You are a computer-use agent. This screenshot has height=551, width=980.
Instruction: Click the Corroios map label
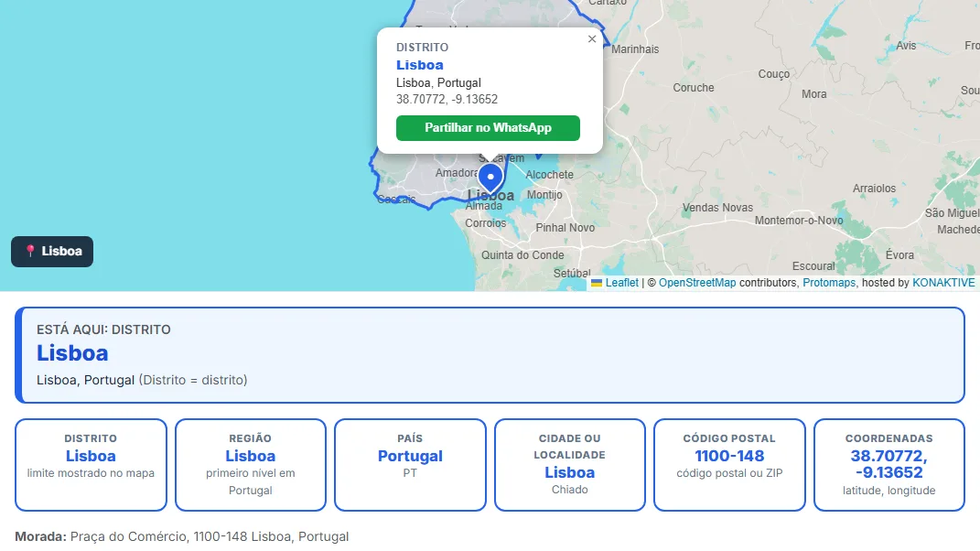tap(486, 223)
